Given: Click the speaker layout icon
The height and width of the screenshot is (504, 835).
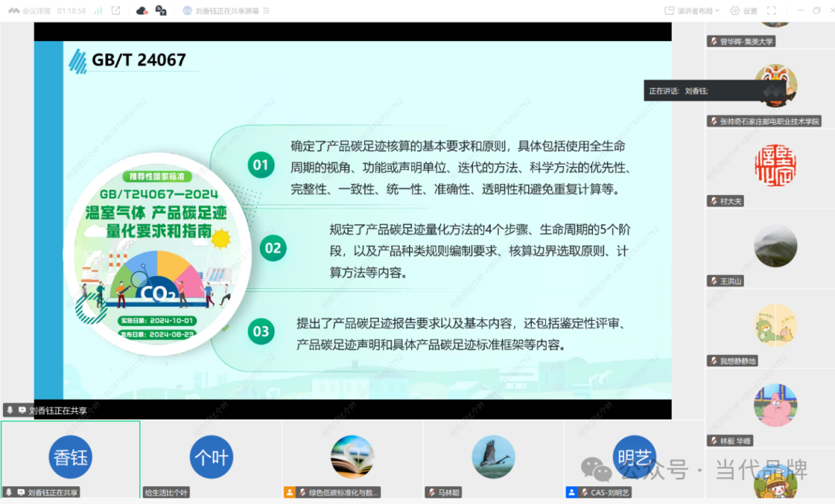Looking at the screenshot, I should coord(670,11).
